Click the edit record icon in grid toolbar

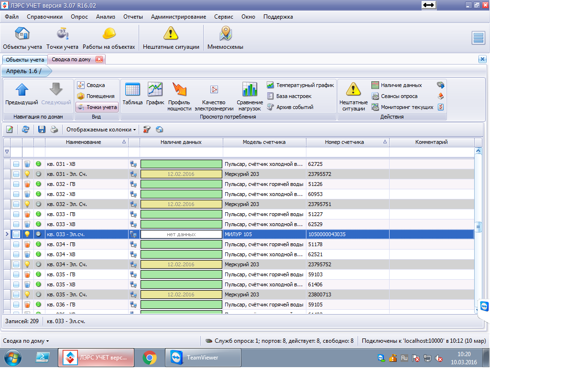[x=9, y=130]
